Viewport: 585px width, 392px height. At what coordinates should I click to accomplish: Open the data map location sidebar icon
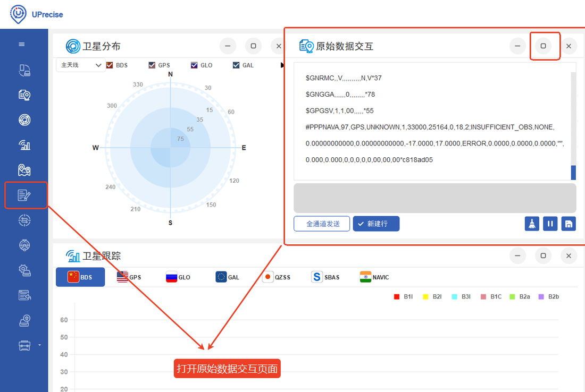24,95
